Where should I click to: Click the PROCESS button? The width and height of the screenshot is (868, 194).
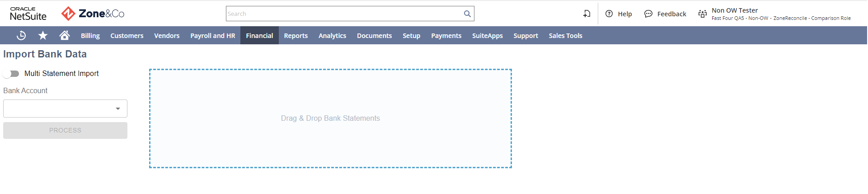[x=65, y=130]
